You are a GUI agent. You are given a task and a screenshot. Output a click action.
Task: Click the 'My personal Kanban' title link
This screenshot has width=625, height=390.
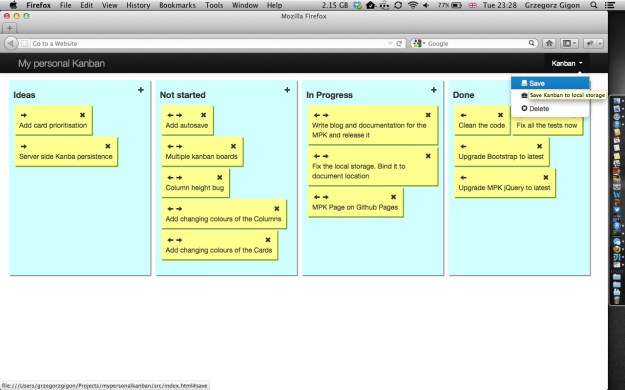[61, 63]
